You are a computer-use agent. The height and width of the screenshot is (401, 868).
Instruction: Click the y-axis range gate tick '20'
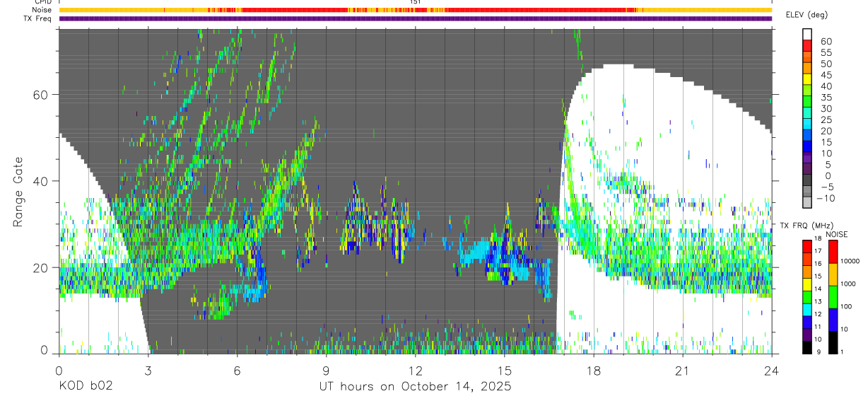[x=42, y=267]
